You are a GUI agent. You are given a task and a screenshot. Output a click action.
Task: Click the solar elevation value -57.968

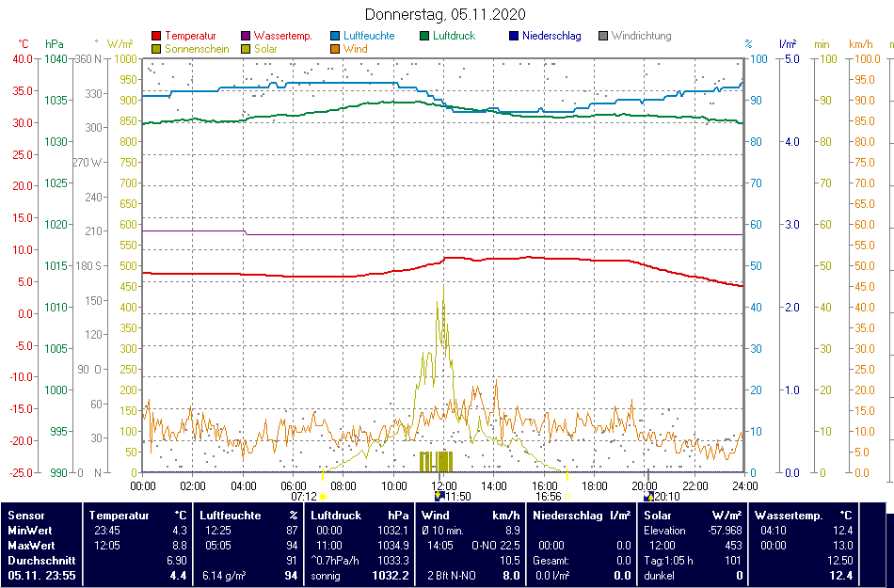click(723, 531)
